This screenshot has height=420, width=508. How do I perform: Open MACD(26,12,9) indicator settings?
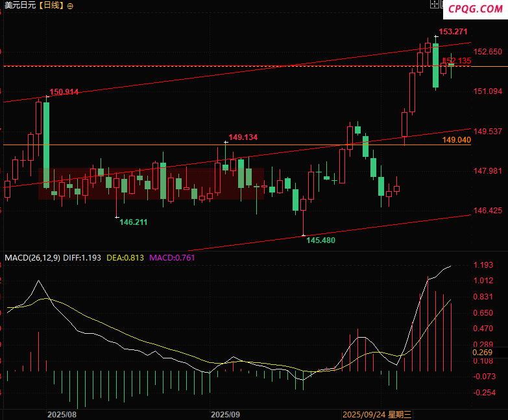tap(32, 257)
